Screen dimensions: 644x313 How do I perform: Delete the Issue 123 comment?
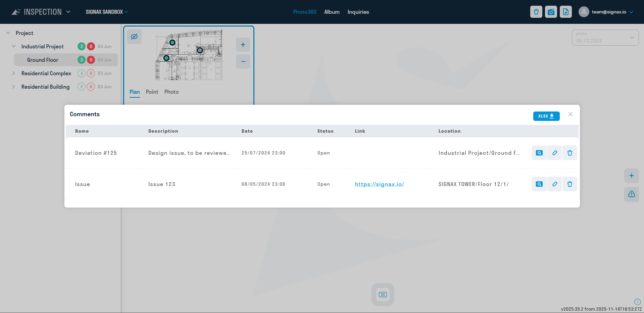569,184
